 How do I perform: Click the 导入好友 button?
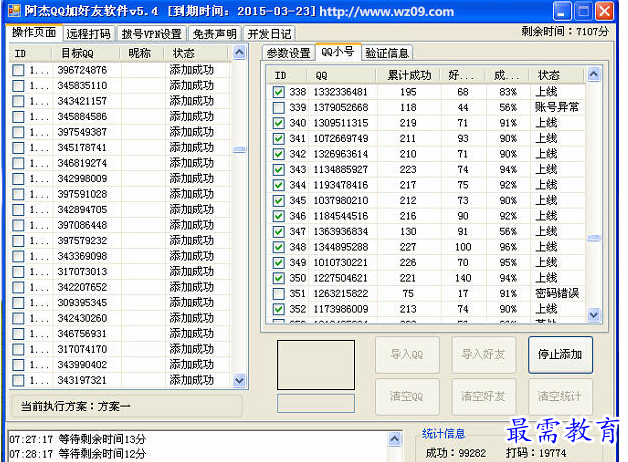tap(483, 355)
